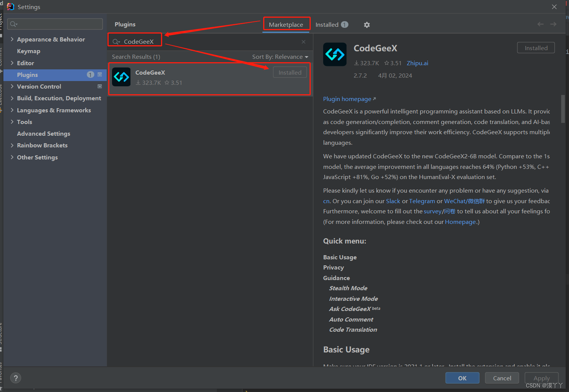Screen dimensions: 569x392
Task: Click the settings search field
Action: click(55, 24)
